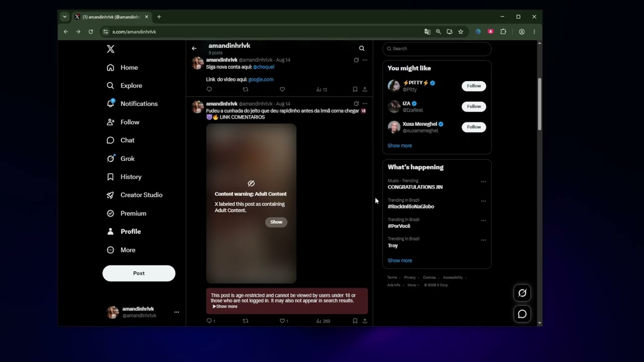Click the white Post button
Image resolution: width=644 pixels, height=362 pixels.
click(x=139, y=273)
